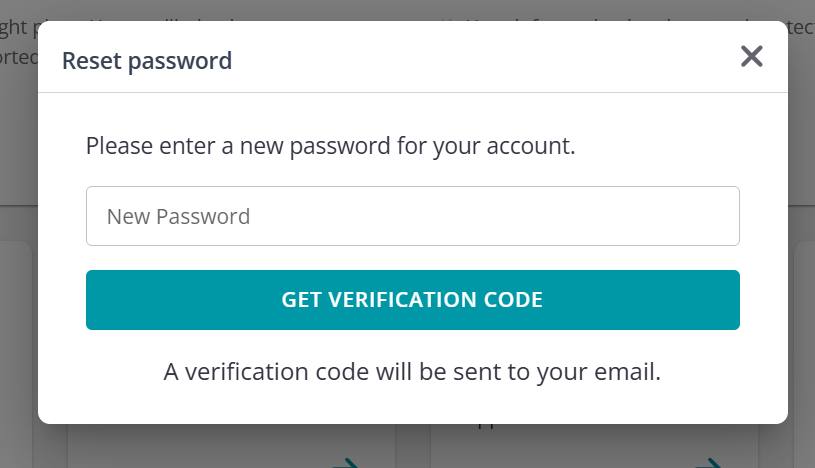The height and width of the screenshot is (468, 815).
Task: Click the dimmed right arrow icon below dialog
Action: click(x=709, y=462)
